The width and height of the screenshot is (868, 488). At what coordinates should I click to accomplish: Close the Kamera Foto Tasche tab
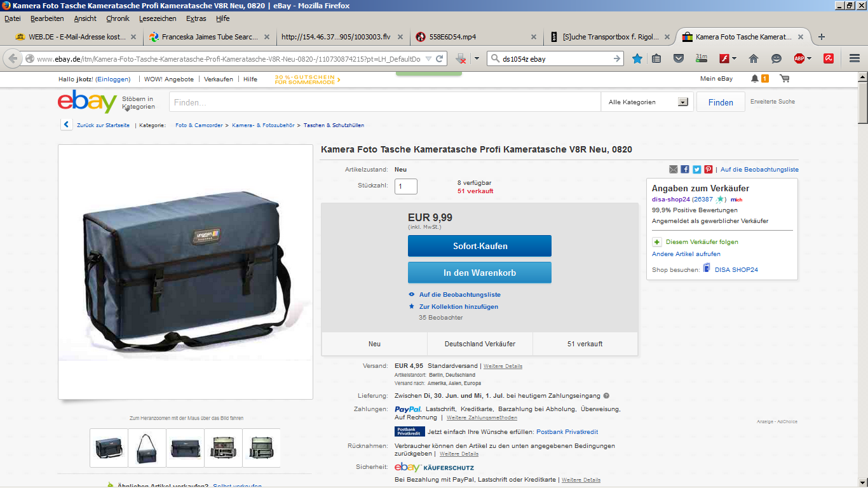pos(801,37)
